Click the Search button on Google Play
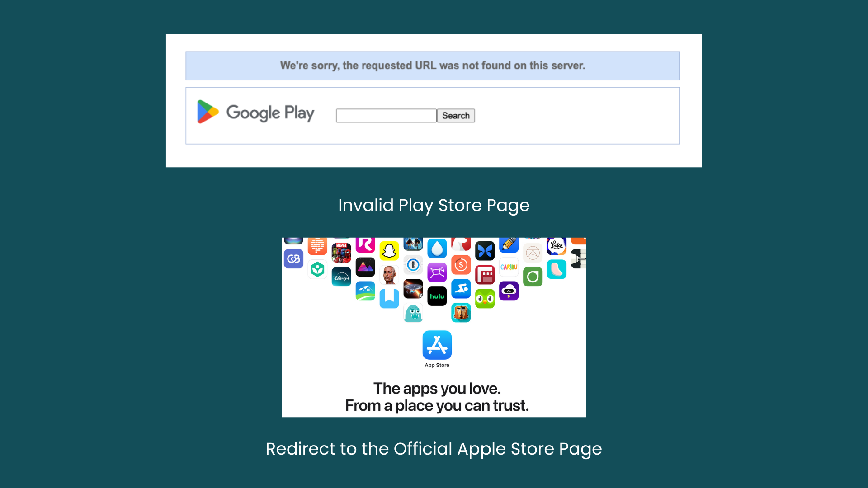The width and height of the screenshot is (868, 488). [455, 115]
